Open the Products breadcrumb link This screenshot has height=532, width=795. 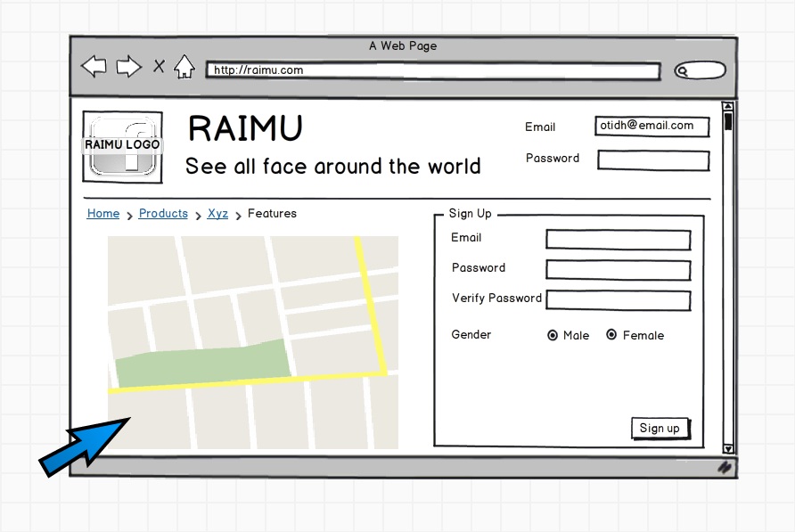[x=163, y=214]
